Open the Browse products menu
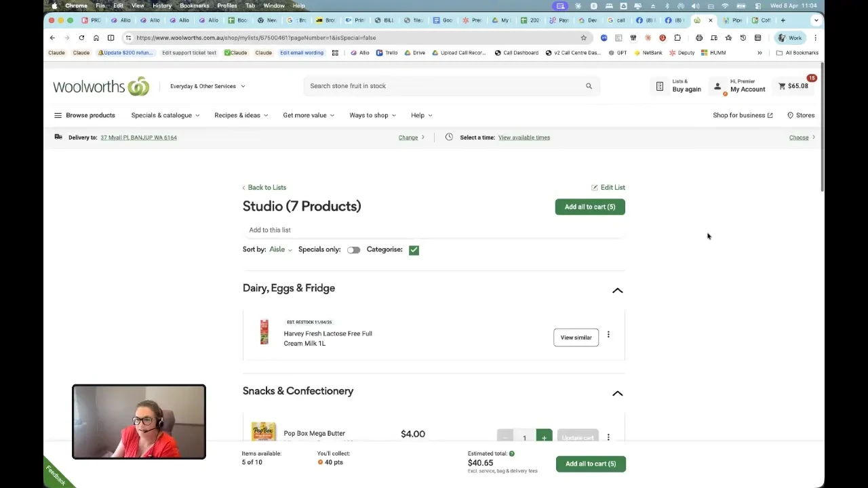The height and width of the screenshot is (488, 868). click(x=85, y=115)
